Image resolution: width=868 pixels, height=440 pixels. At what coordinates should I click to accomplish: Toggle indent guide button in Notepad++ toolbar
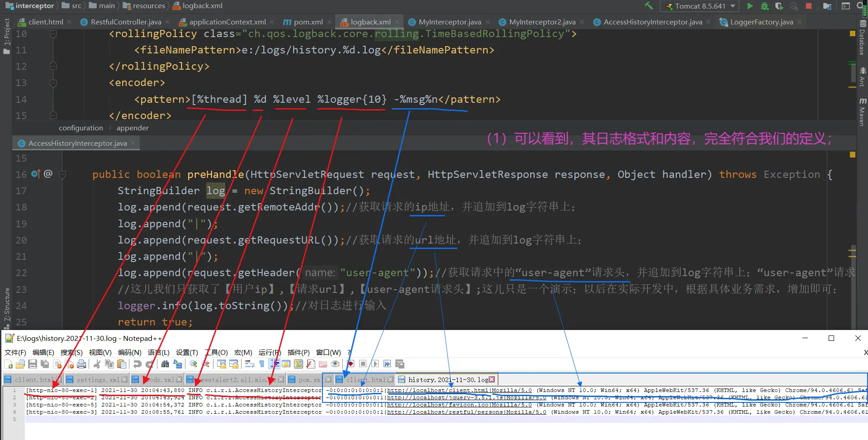tap(274, 364)
